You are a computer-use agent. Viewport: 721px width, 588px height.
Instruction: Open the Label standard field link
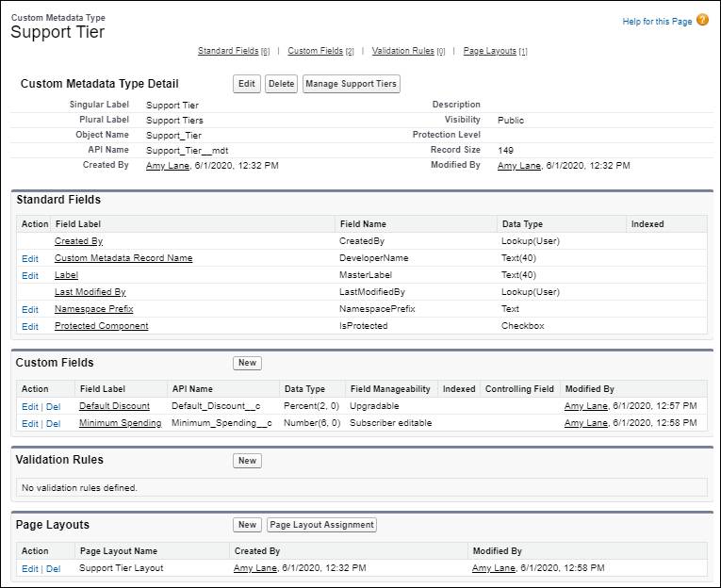pyautogui.click(x=66, y=275)
